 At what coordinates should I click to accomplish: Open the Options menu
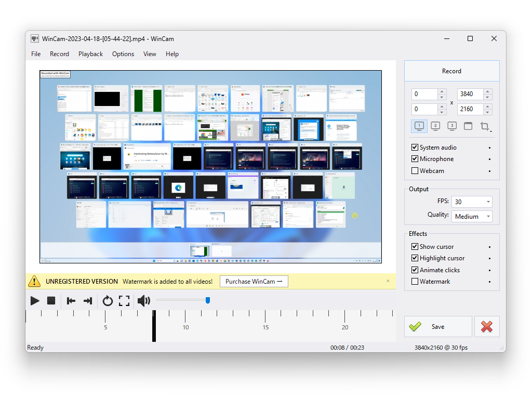click(x=123, y=54)
